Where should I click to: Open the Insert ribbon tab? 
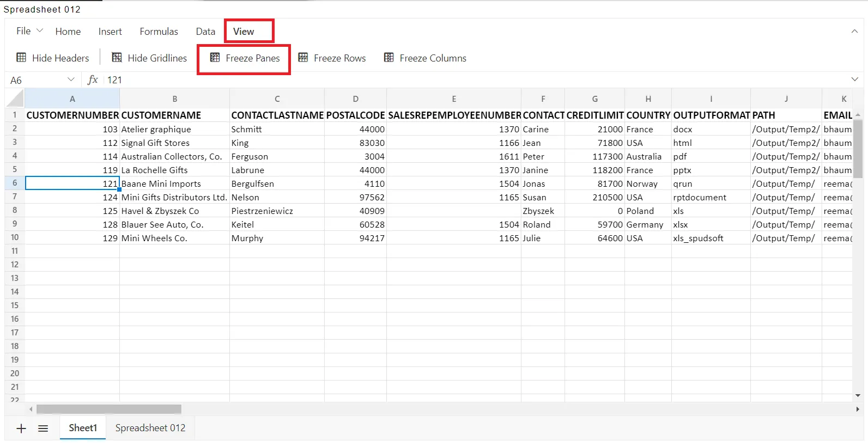[x=110, y=32]
